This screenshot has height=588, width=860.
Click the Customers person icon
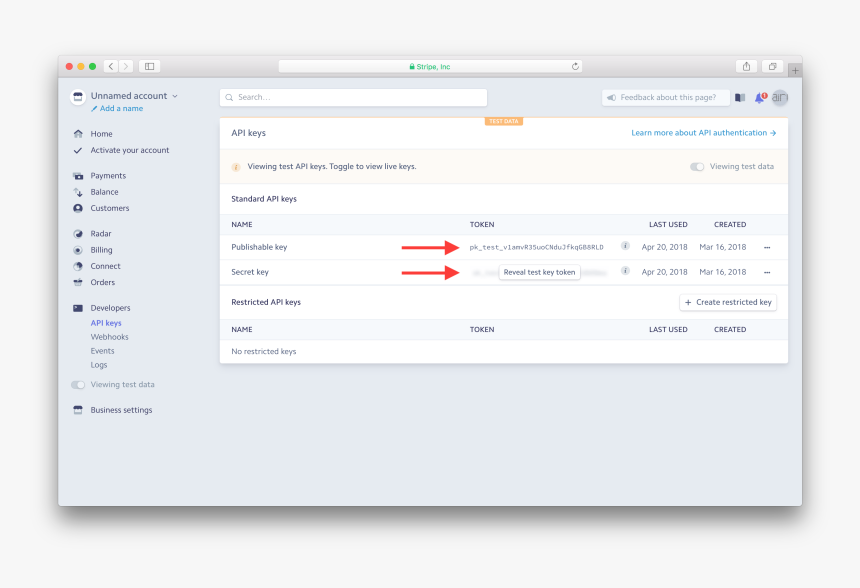[78, 208]
